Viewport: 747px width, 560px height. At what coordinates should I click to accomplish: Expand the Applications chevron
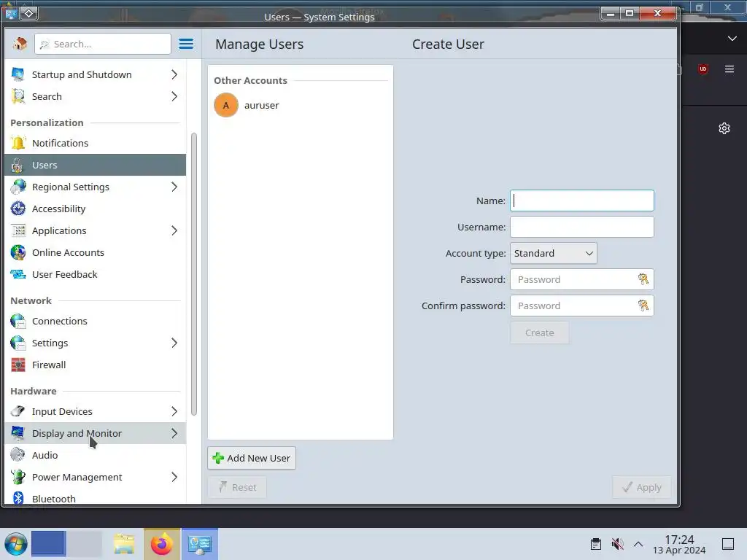coord(174,230)
